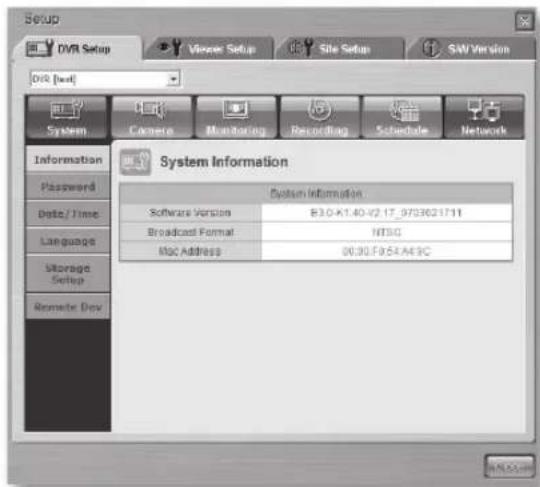This screenshot has width=540, height=487.
Task: Open the Language side menu item
Action: pos(68,241)
